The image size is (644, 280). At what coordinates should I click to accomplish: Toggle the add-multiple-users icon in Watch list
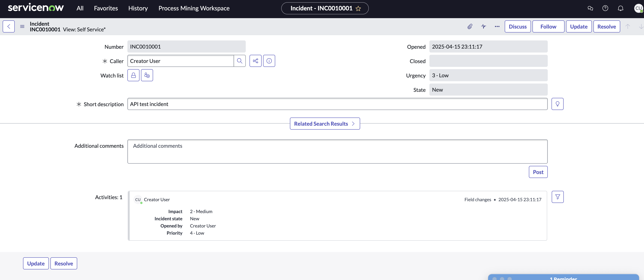147,75
